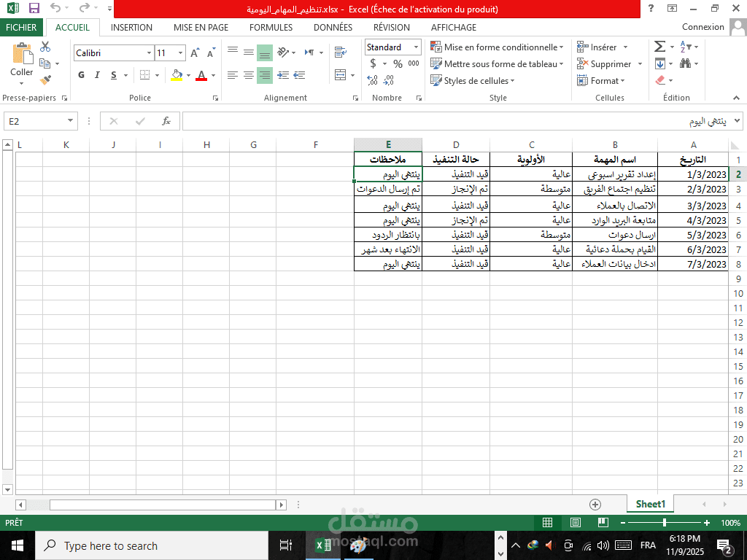Open Styles de cellules gallery
The height and width of the screenshot is (560, 747).
[x=473, y=80]
